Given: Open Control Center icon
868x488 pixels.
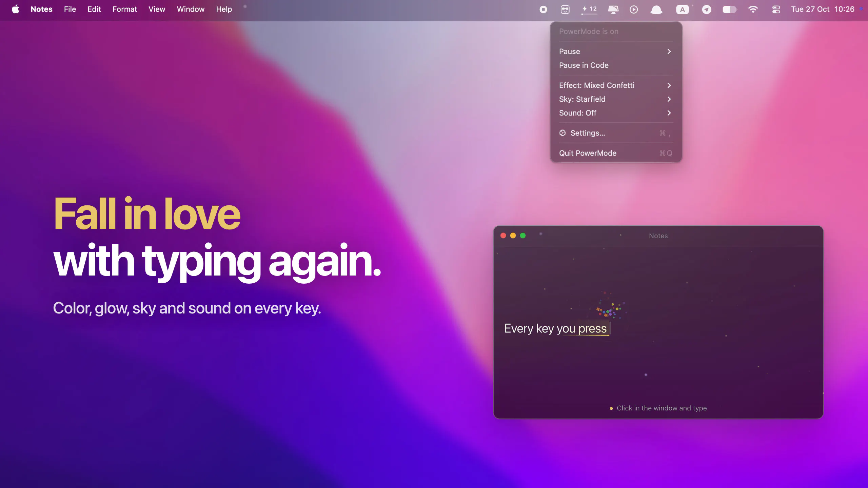Looking at the screenshot, I should tap(776, 9).
